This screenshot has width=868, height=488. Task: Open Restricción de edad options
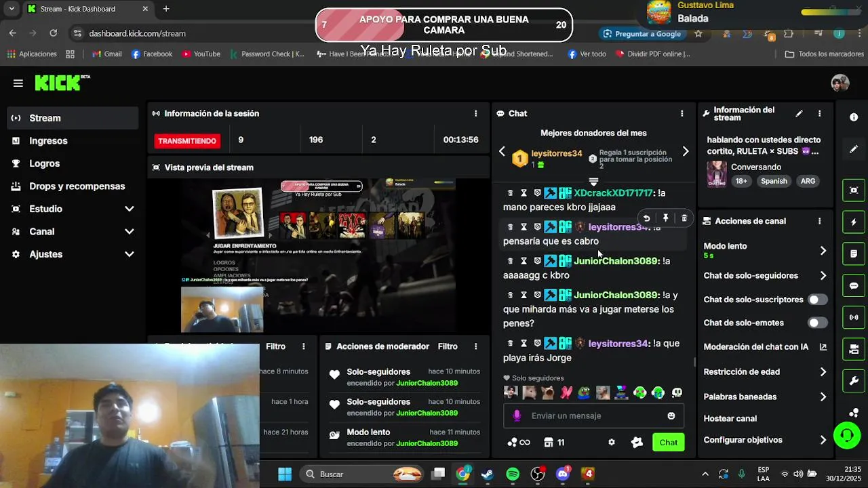tap(765, 372)
